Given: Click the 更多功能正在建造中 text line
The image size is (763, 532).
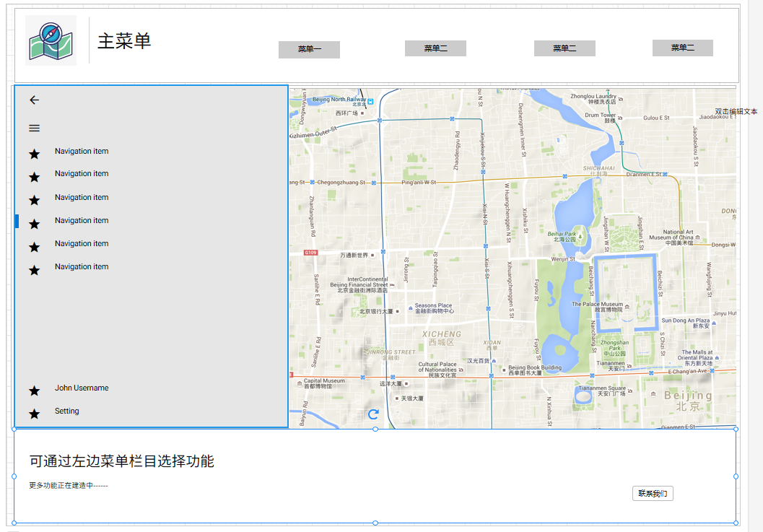Looking at the screenshot, I should pos(69,486).
